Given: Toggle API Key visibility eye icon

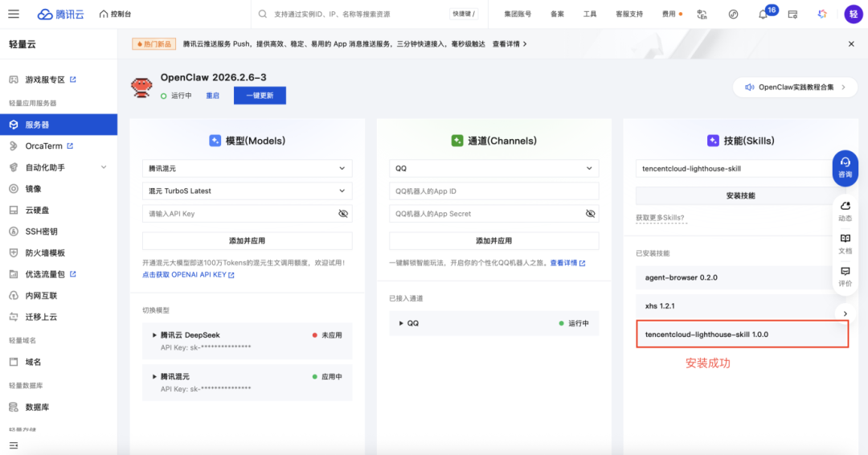Looking at the screenshot, I should click(343, 214).
